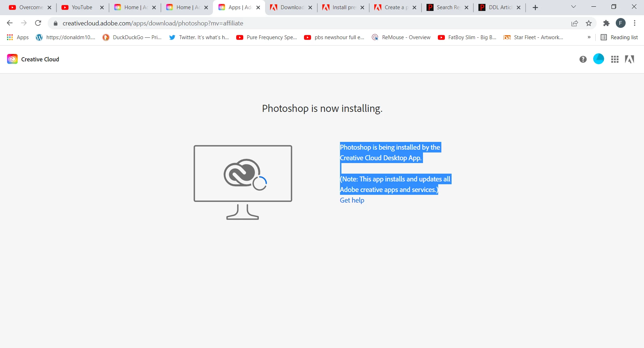Open the Chrome profile F icon

(621, 23)
